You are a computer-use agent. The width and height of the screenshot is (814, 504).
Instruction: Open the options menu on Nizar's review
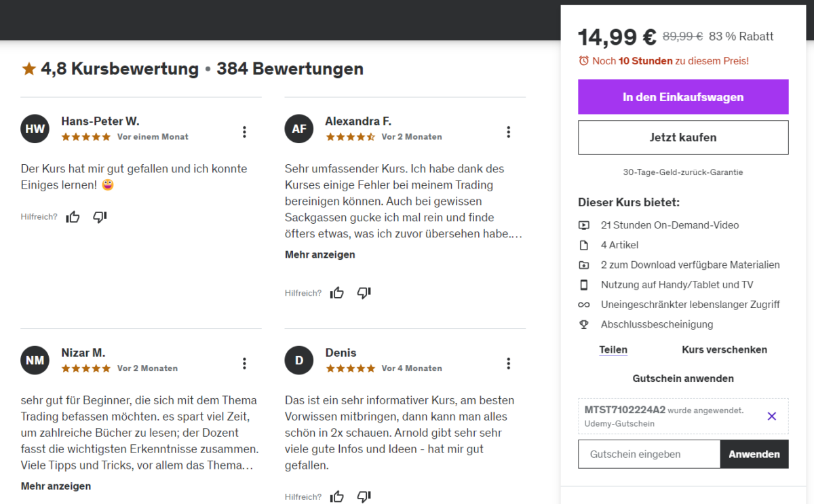point(244,363)
